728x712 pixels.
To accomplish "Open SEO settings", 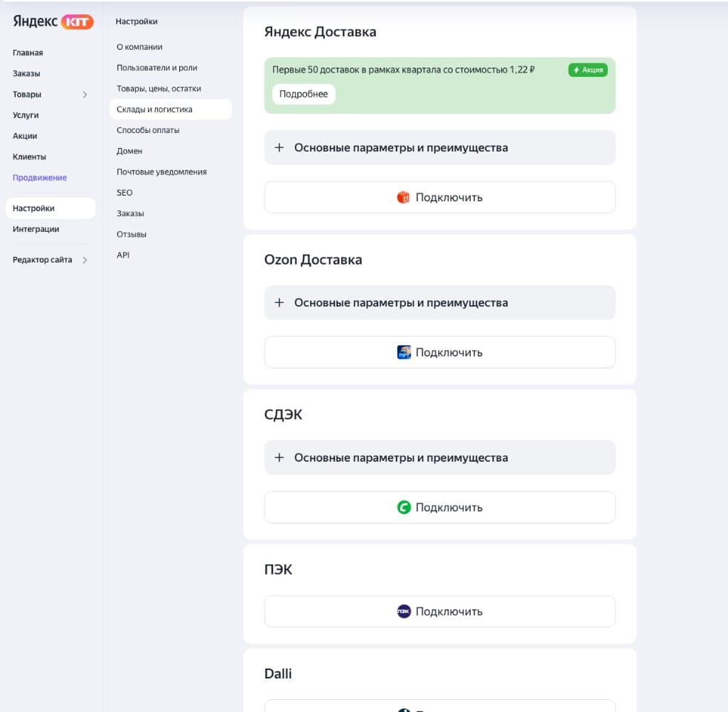I will tap(124, 193).
